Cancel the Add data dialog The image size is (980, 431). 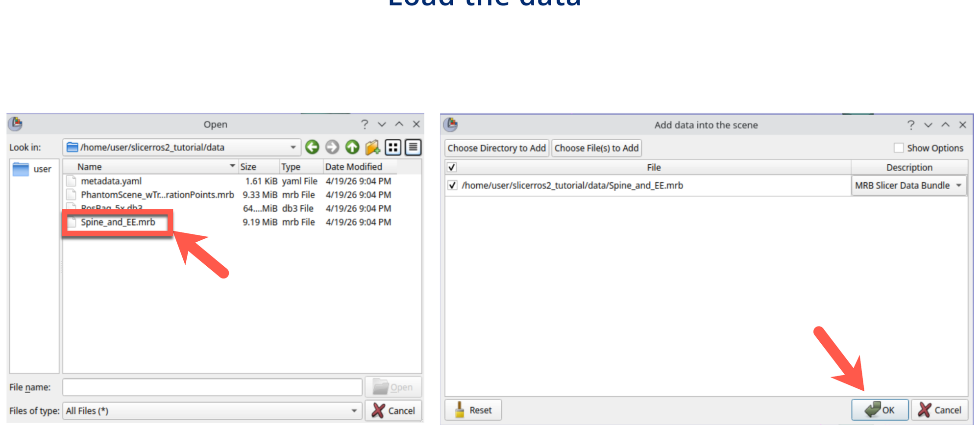point(939,410)
